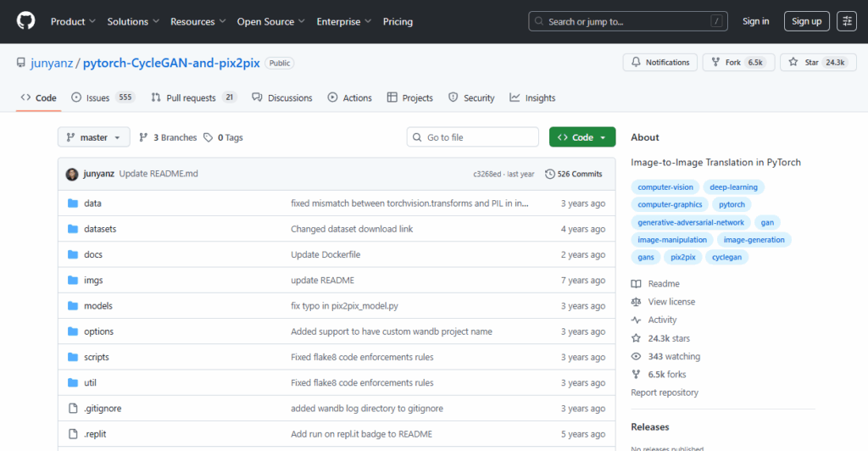Switch to the Security tab
Image resolution: width=868 pixels, height=451 pixels.
471,97
